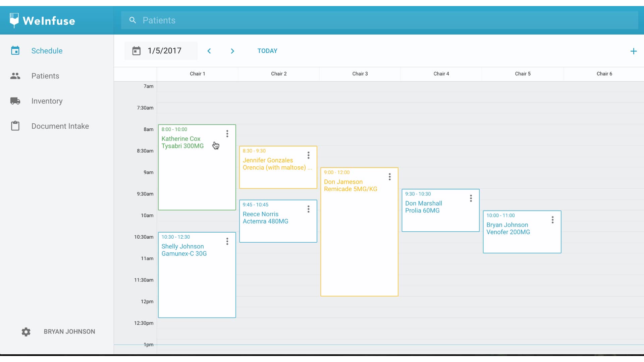Click the Inventory truck icon in sidebar

point(15,101)
